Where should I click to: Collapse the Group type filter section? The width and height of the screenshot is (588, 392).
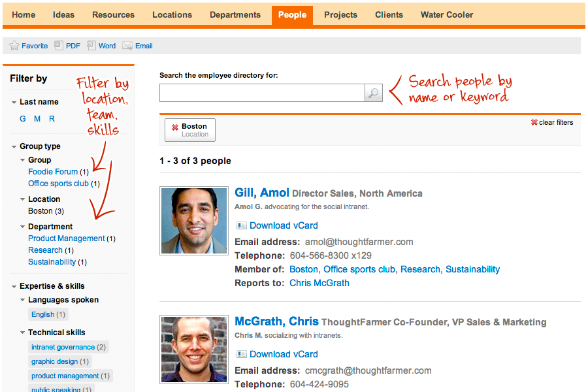point(14,147)
